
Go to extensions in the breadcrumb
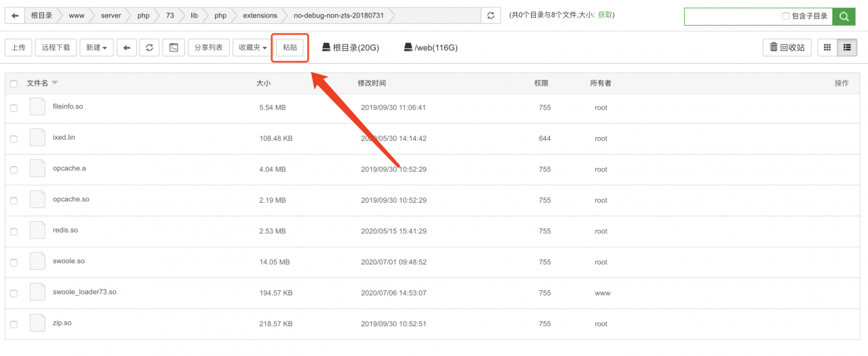point(260,15)
